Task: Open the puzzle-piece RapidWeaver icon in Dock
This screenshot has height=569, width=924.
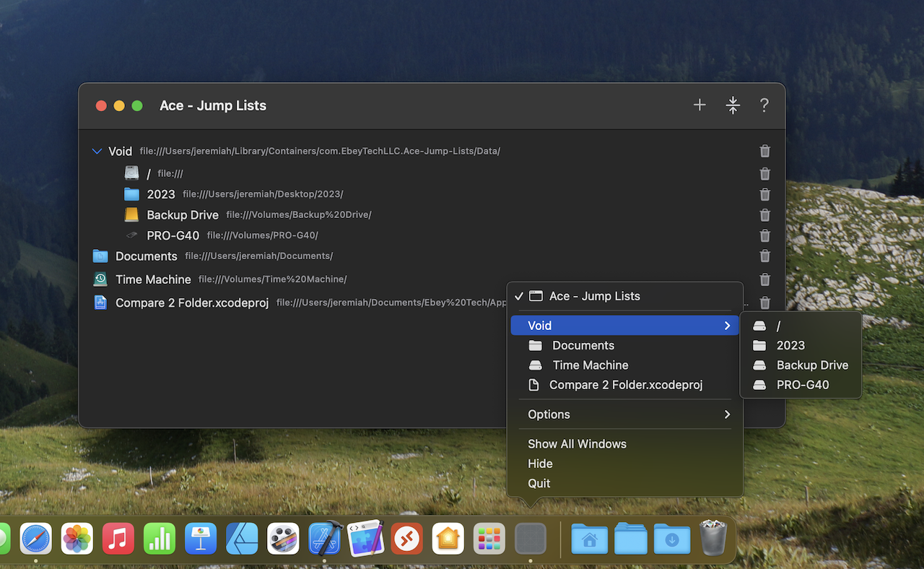Action: click(365, 539)
